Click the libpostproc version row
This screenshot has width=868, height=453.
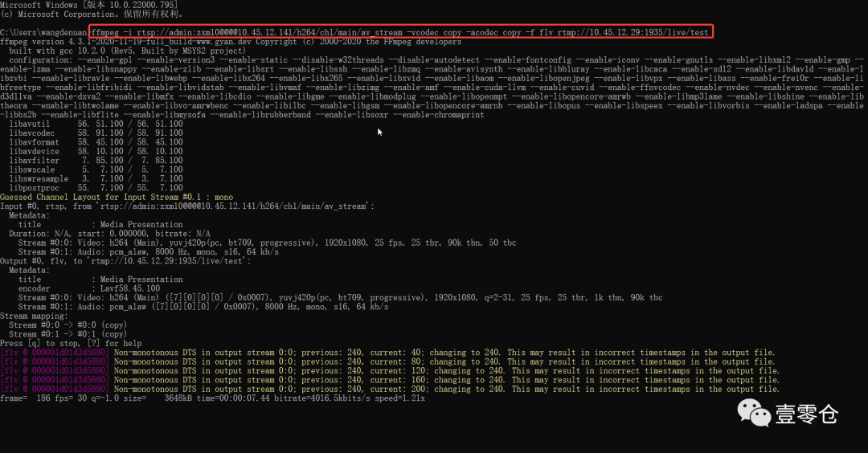[x=96, y=188]
